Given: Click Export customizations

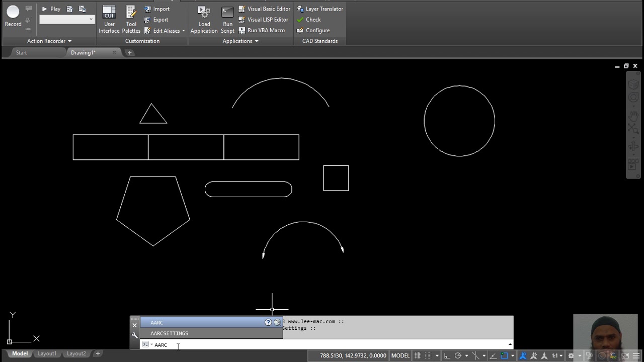Looking at the screenshot, I should point(156,20).
